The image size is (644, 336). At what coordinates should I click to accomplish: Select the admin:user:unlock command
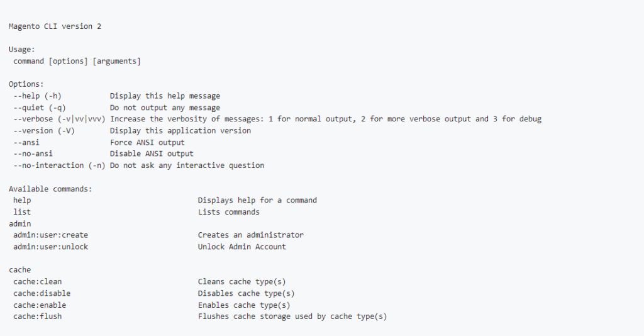click(50, 247)
